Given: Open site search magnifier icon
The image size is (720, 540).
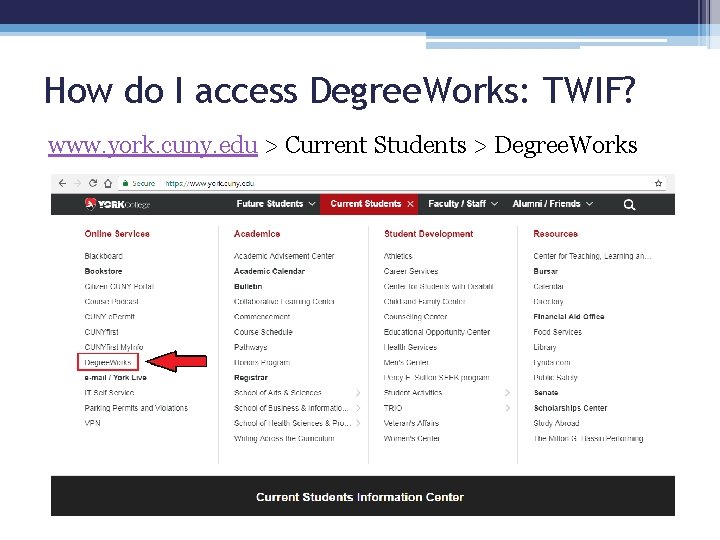Looking at the screenshot, I should pos(629,204).
